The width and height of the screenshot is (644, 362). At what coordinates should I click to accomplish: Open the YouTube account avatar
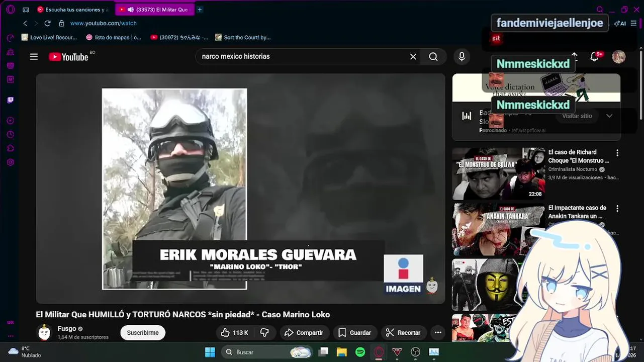point(618,57)
